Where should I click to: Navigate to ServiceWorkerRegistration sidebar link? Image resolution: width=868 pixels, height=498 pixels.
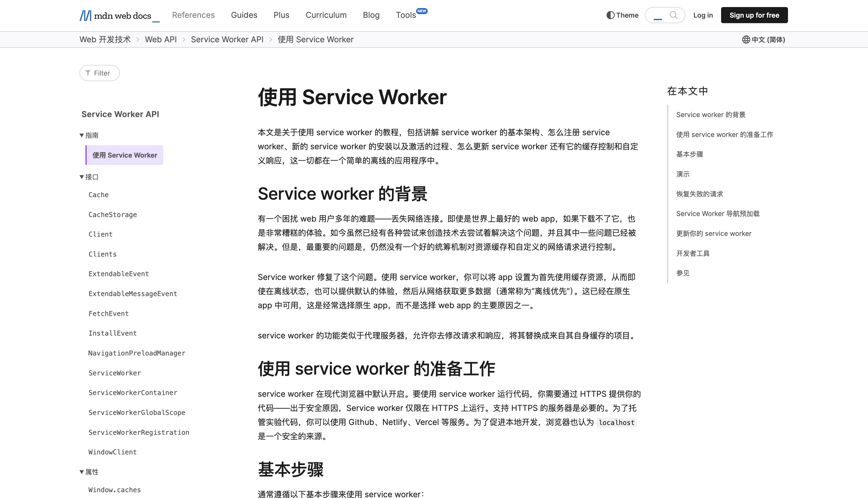(139, 432)
